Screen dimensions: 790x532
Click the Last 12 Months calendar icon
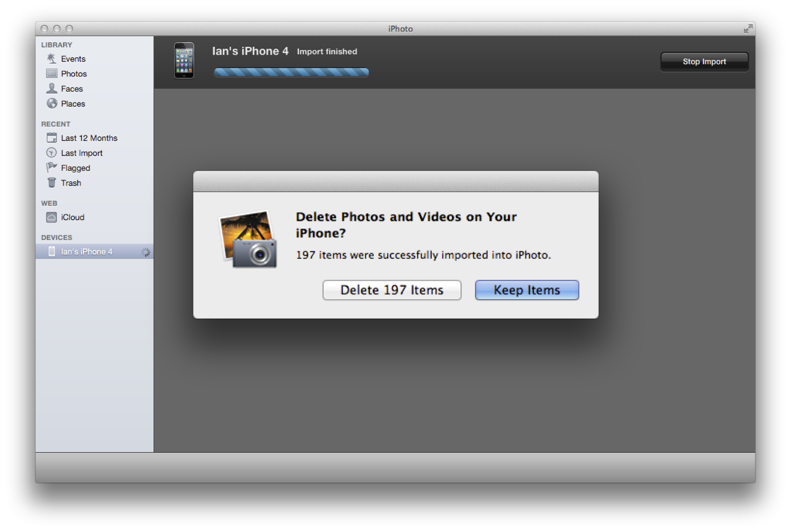click(x=52, y=138)
